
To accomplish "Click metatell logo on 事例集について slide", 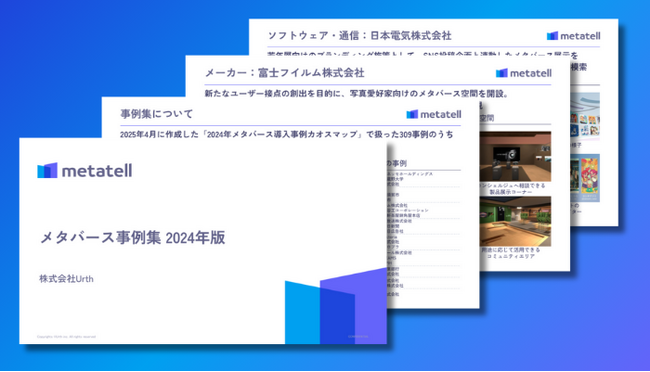I will tap(434, 114).
